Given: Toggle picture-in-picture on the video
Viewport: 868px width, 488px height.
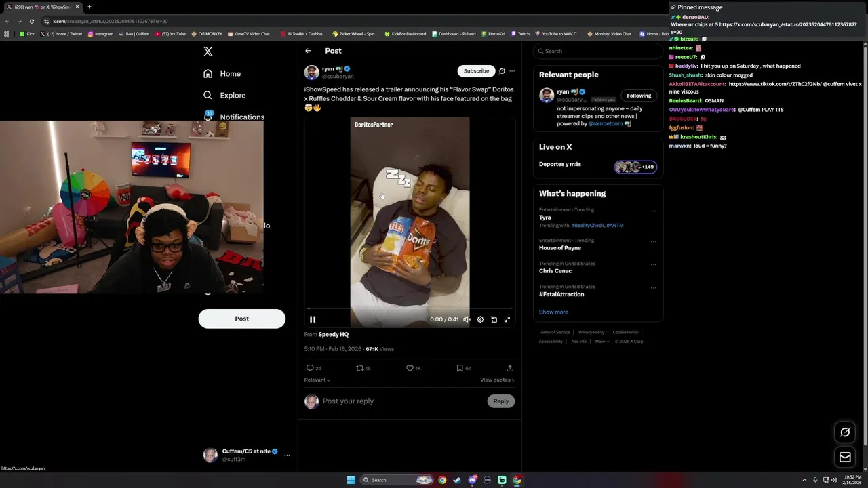Looking at the screenshot, I should click(494, 319).
